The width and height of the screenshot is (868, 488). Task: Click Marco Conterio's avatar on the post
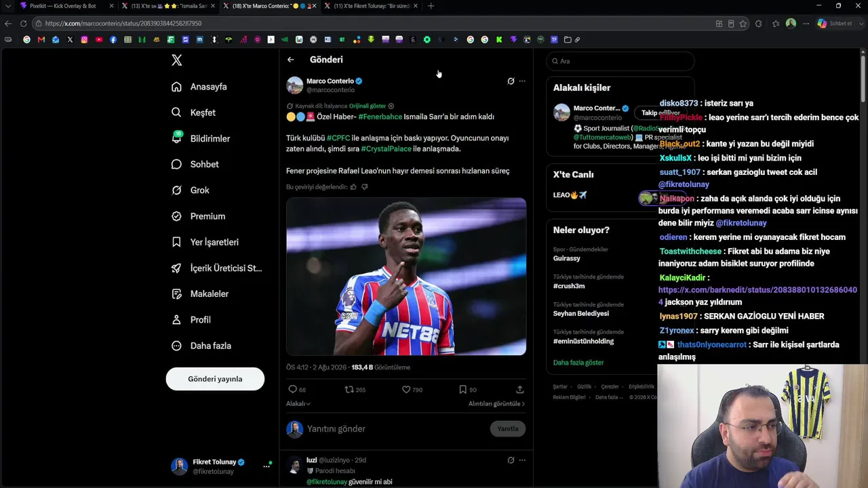(x=294, y=85)
